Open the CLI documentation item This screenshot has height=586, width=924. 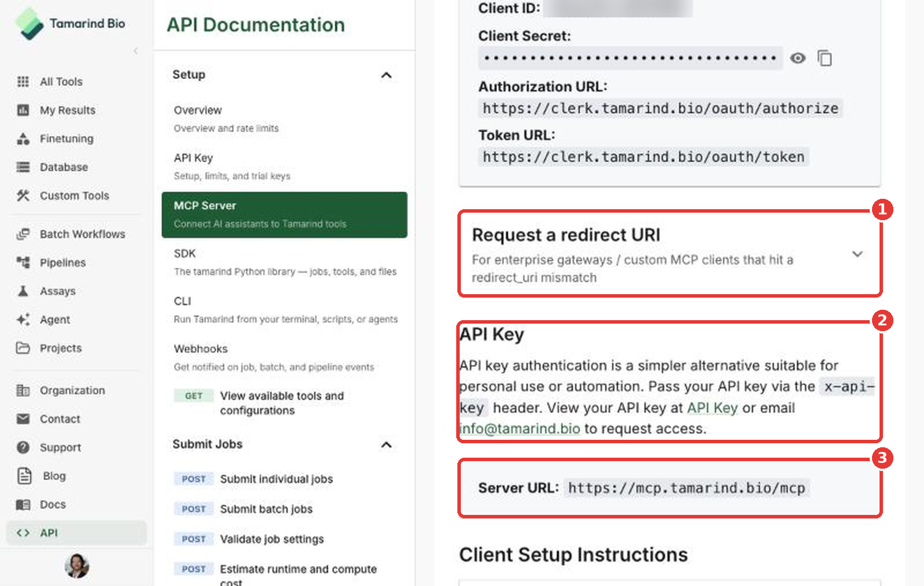coord(284,310)
